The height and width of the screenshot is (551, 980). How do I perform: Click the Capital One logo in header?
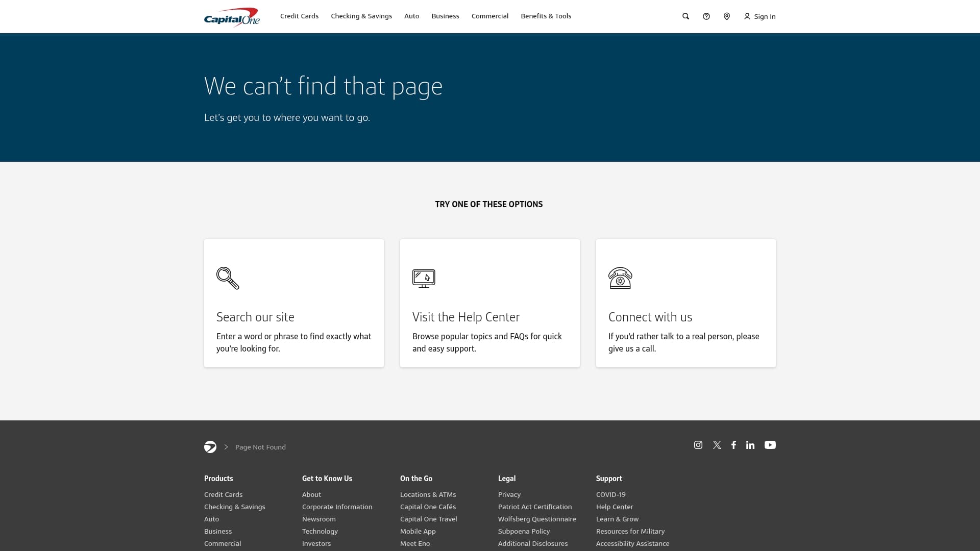point(232,17)
